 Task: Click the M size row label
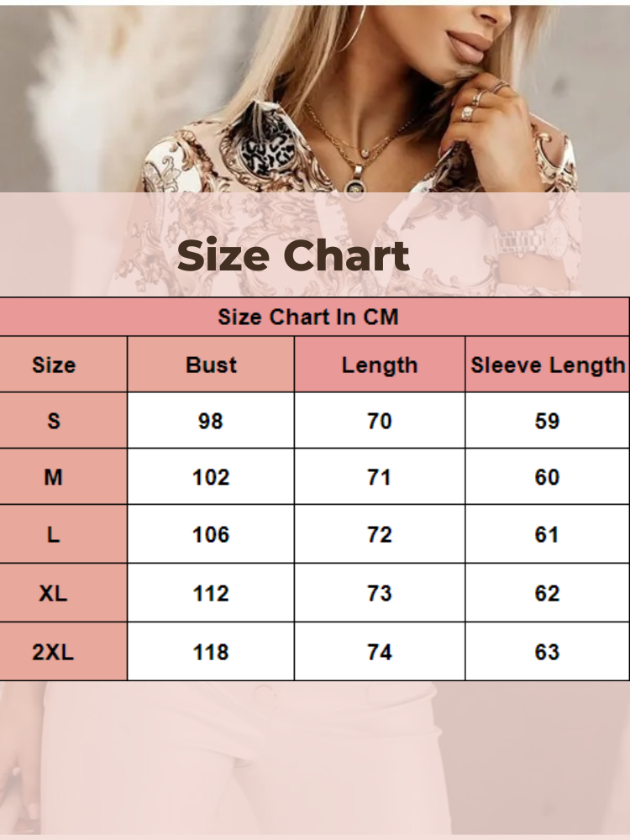[x=54, y=477]
